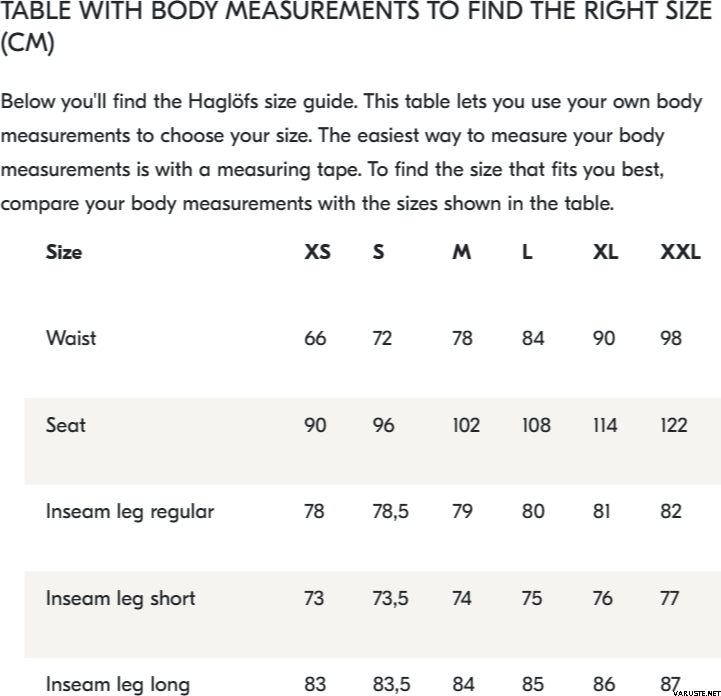Select the XS size column header

pos(317,252)
